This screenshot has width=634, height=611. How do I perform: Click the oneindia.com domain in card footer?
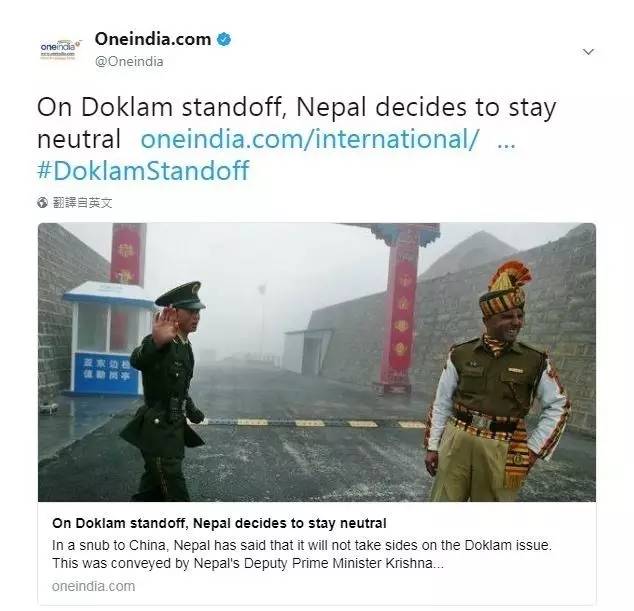93,586
